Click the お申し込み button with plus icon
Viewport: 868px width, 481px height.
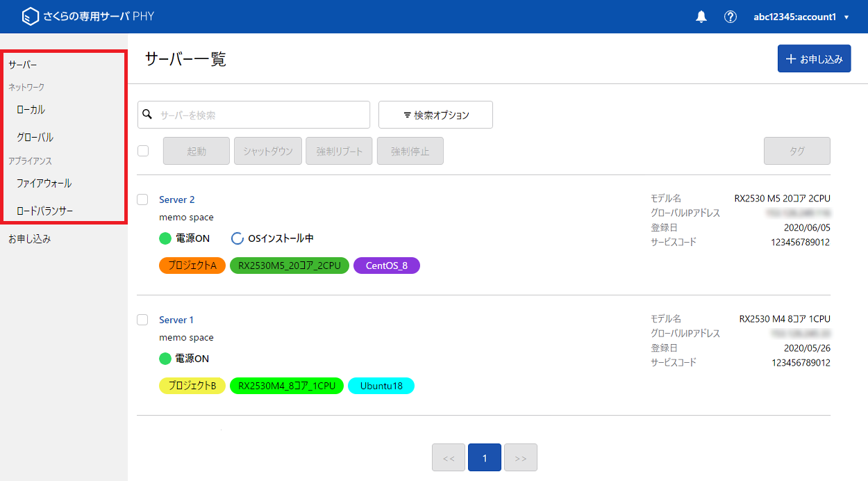814,59
